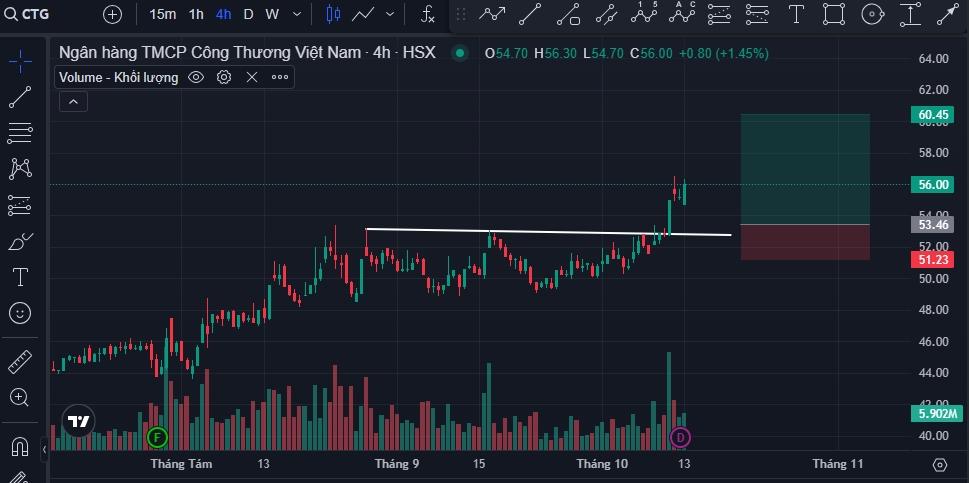Add symbol using plus compare button
Image resolution: width=969 pixels, height=483 pixels.
point(112,14)
